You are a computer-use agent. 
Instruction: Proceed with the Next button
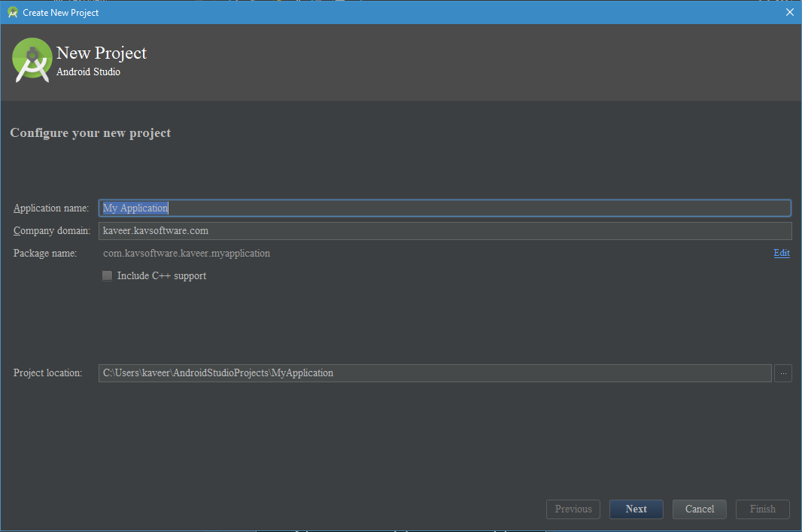636,509
